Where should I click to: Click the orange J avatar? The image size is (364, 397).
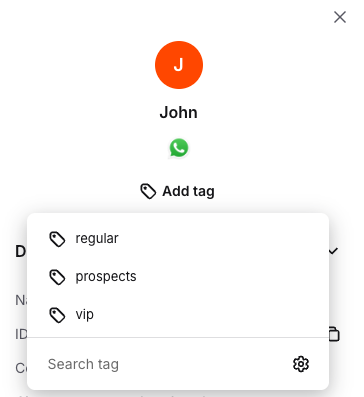(179, 65)
